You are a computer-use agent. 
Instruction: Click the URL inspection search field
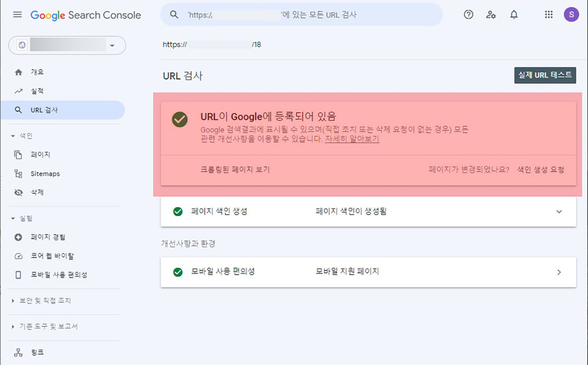tap(302, 15)
